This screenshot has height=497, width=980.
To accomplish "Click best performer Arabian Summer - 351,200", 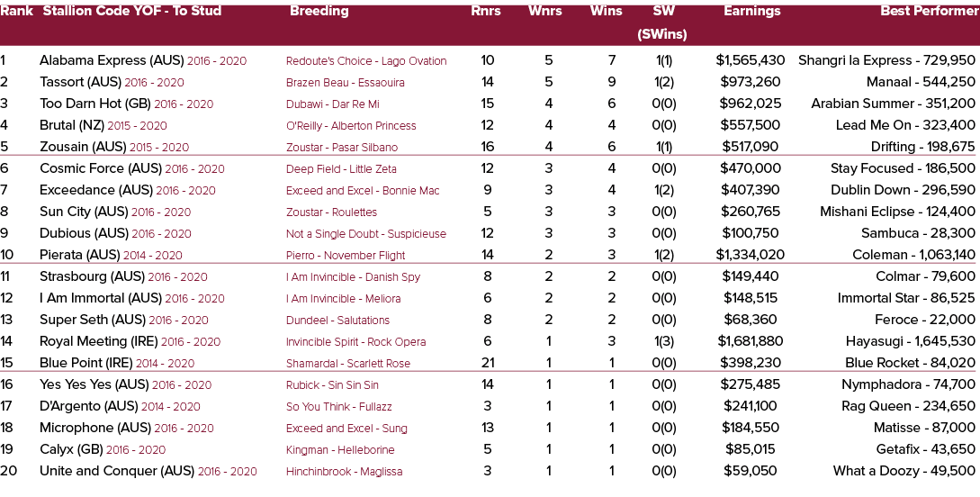I will tap(893, 104).
